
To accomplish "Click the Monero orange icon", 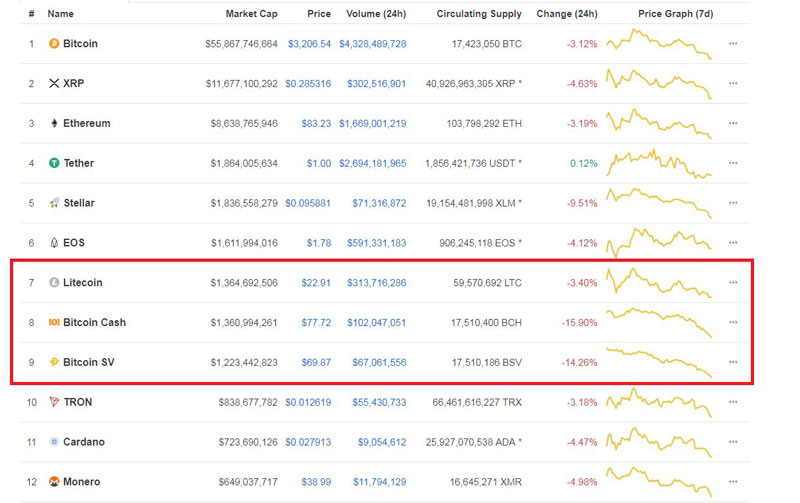I will (54, 481).
